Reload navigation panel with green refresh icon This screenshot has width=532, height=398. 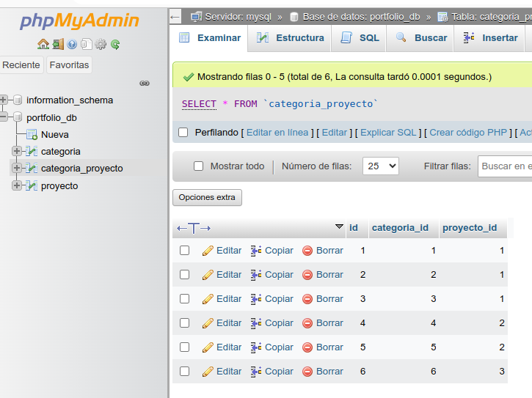(x=115, y=45)
